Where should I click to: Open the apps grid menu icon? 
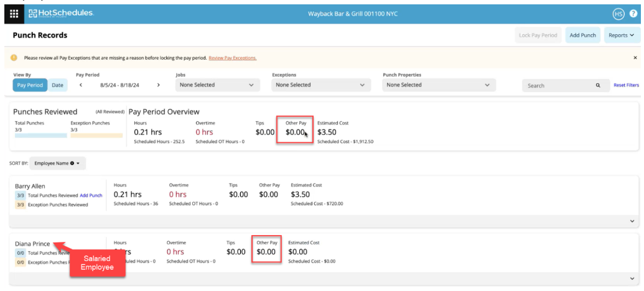pyautogui.click(x=14, y=14)
